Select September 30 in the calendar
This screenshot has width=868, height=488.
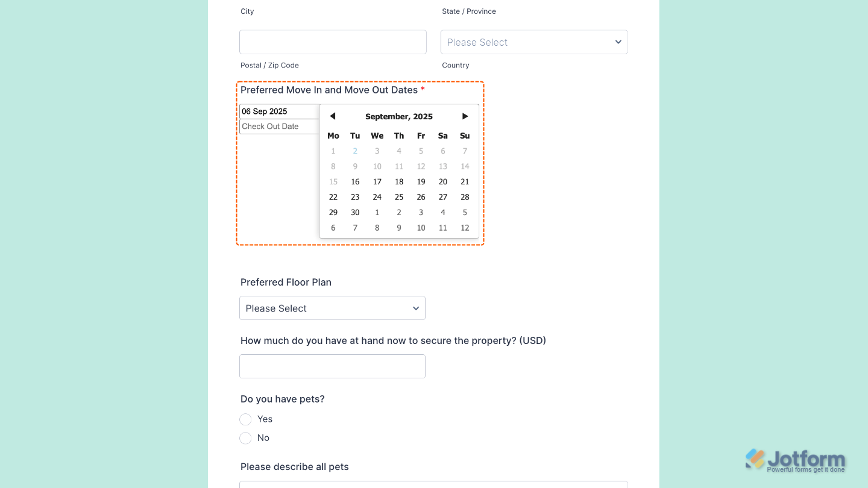click(x=355, y=212)
